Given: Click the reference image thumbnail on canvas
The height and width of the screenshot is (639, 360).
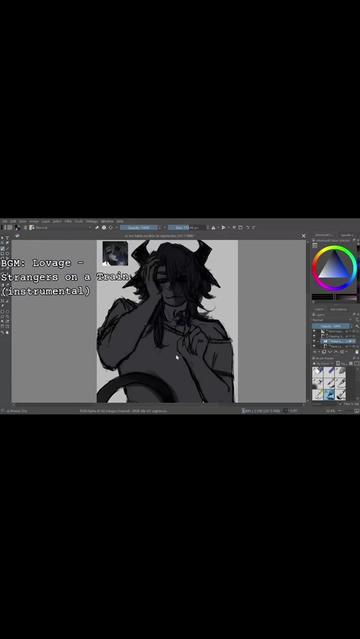Looking at the screenshot, I should click(x=115, y=253).
